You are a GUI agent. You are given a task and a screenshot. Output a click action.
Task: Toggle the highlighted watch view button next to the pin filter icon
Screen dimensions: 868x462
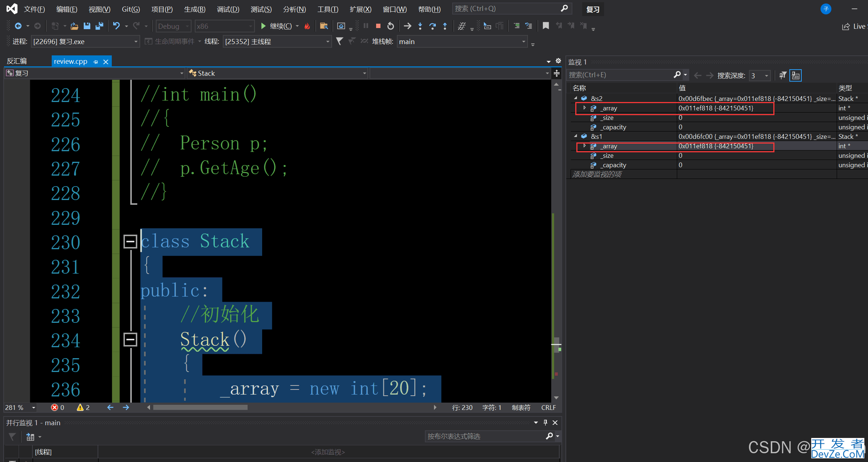coord(796,75)
